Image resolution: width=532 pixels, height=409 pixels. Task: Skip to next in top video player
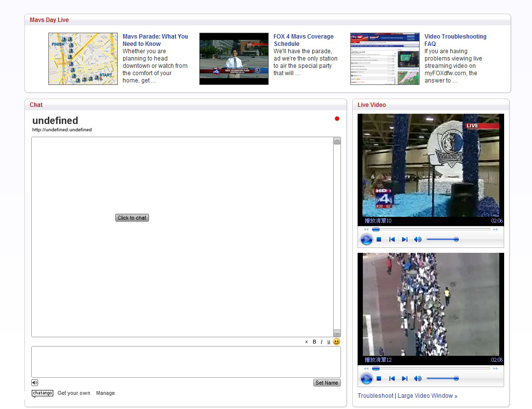[404, 240]
